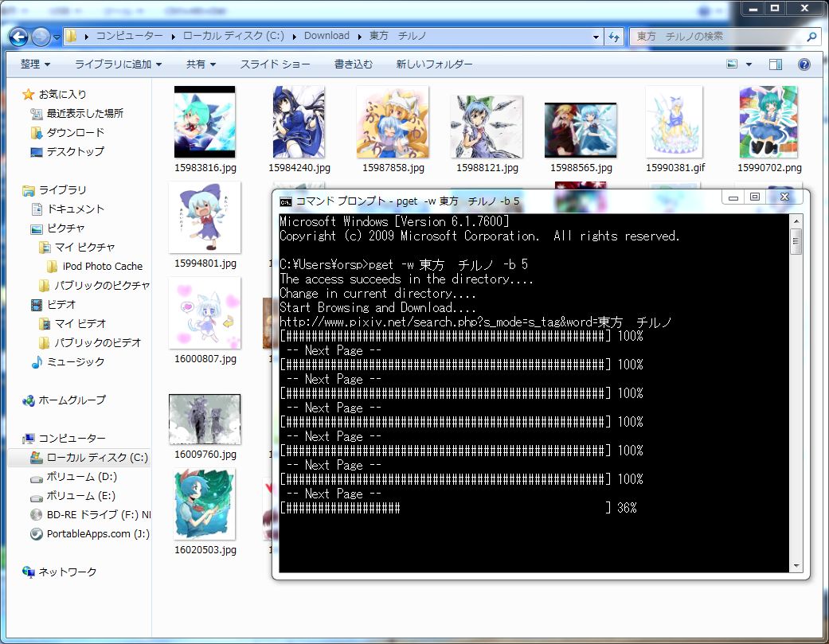
Task: Change view with the views icon
Action: point(733,64)
